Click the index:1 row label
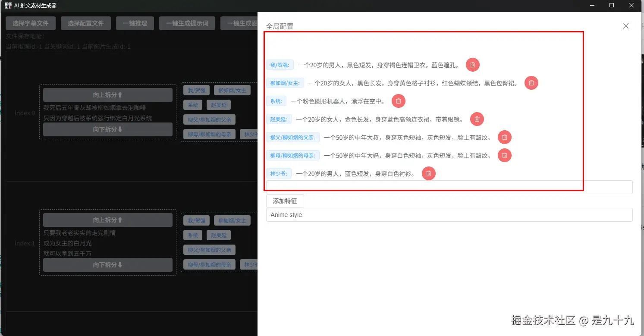 (25, 243)
